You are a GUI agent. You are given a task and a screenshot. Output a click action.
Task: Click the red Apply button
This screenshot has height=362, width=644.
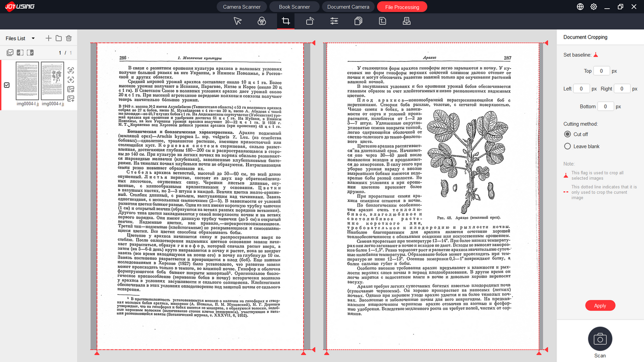coord(600,306)
